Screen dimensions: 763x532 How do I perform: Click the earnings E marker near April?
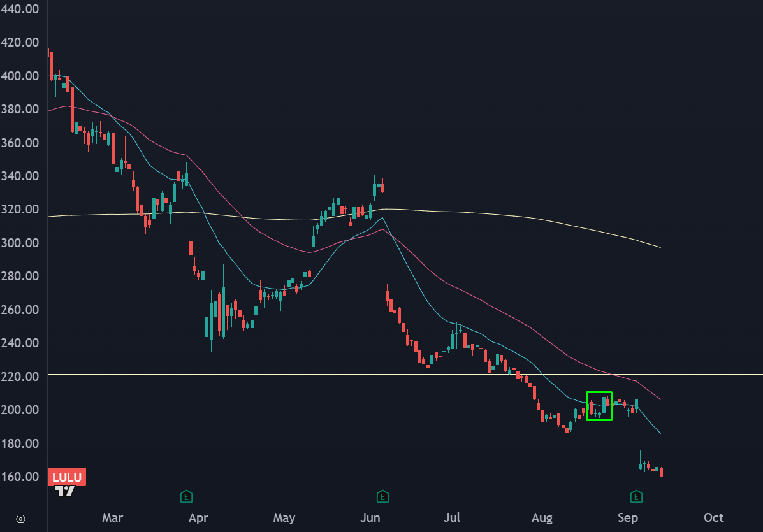pyautogui.click(x=186, y=496)
